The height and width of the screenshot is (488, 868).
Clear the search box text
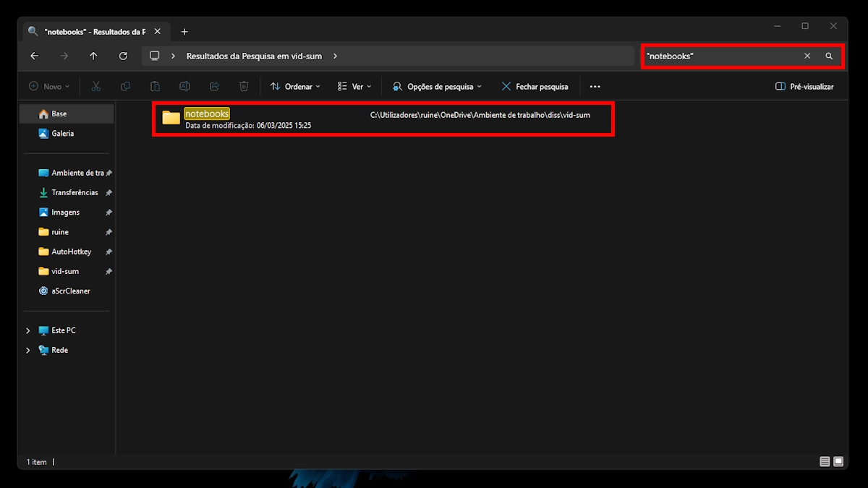coord(807,56)
